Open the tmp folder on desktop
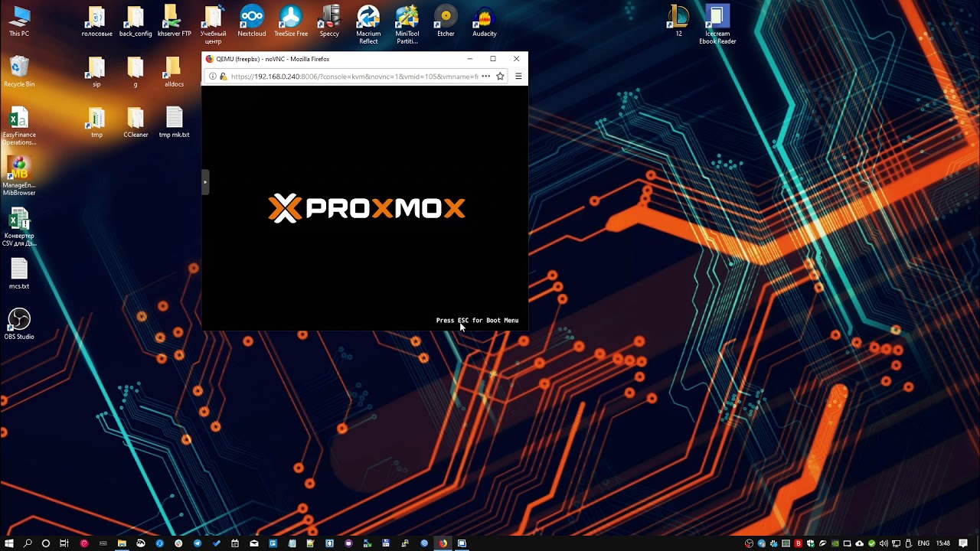Screen dimensions: 980x551 [96, 123]
